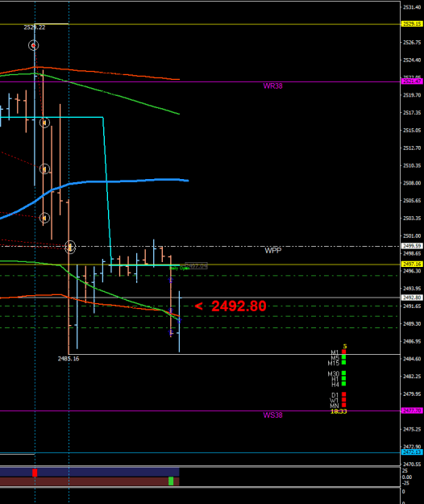Click the green M15 timeframe square

pyautogui.click(x=344, y=362)
